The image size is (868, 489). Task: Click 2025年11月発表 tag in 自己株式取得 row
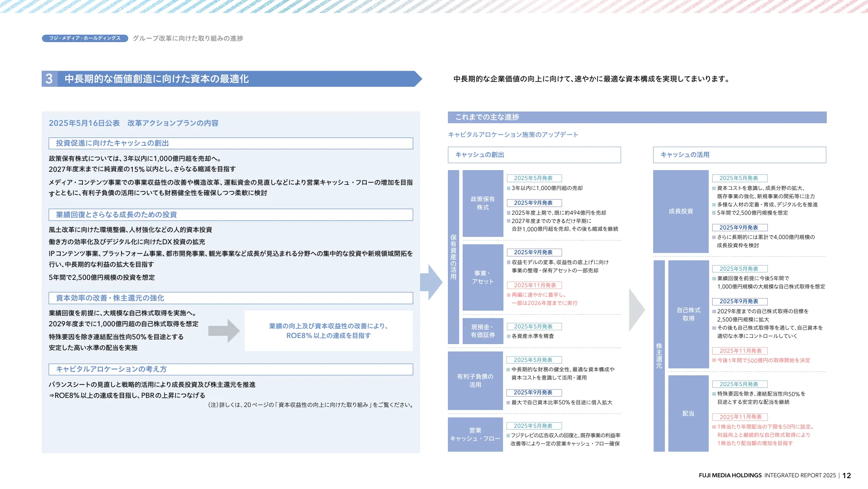(x=740, y=351)
